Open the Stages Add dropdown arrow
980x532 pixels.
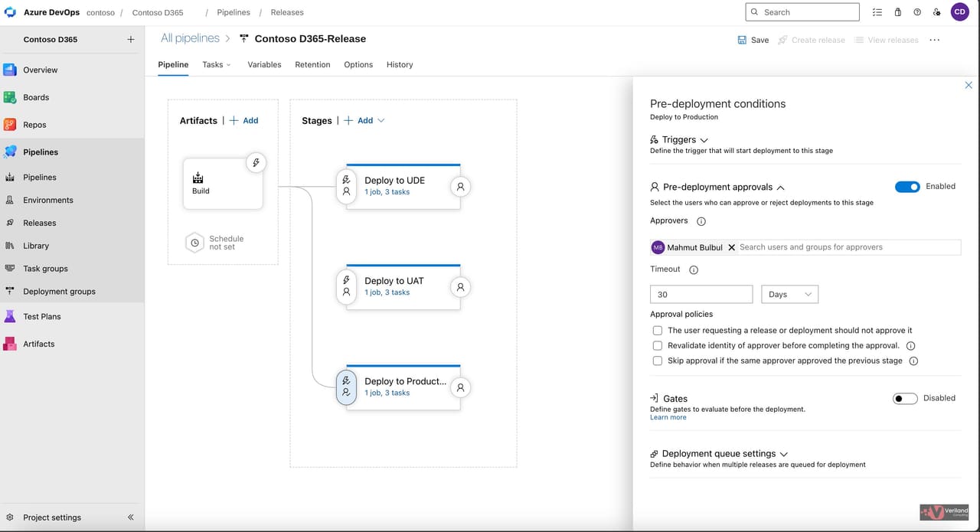click(381, 120)
